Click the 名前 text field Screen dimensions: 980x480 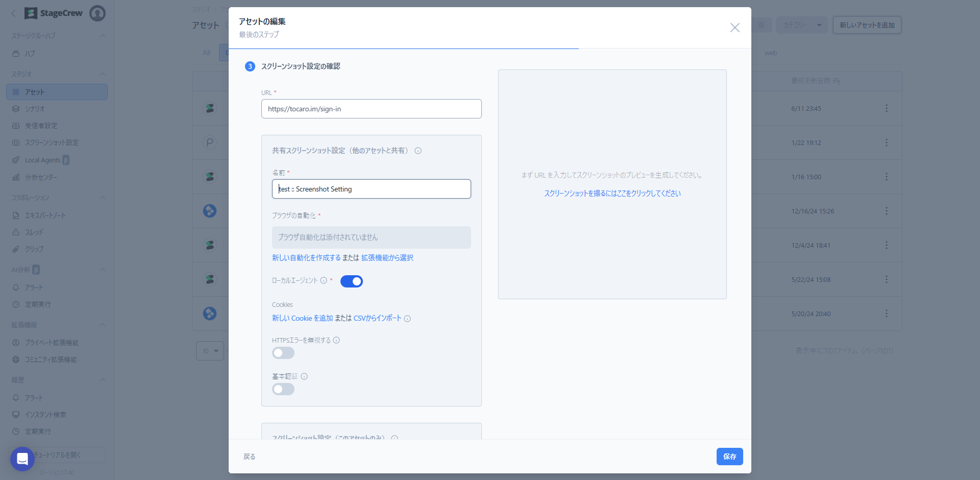click(x=371, y=189)
